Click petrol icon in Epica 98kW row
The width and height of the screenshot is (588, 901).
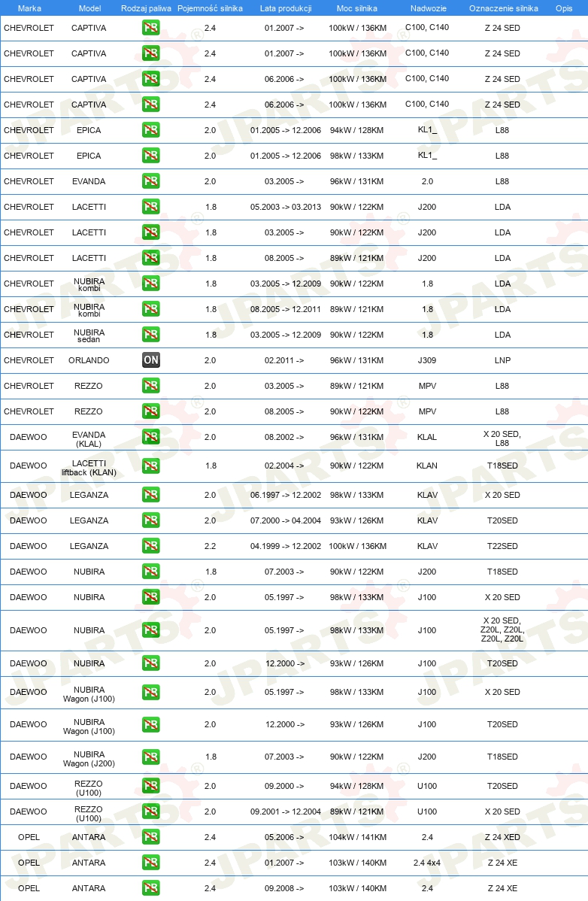pyautogui.click(x=151, y=156)
